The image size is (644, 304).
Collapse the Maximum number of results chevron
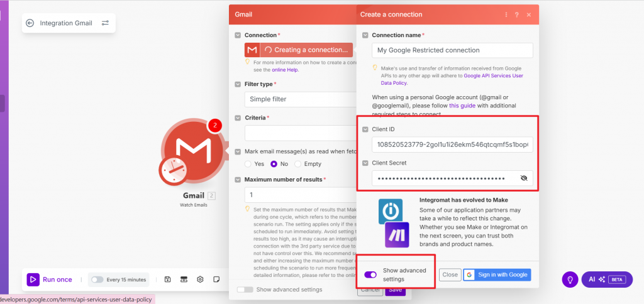pos(238,180)
